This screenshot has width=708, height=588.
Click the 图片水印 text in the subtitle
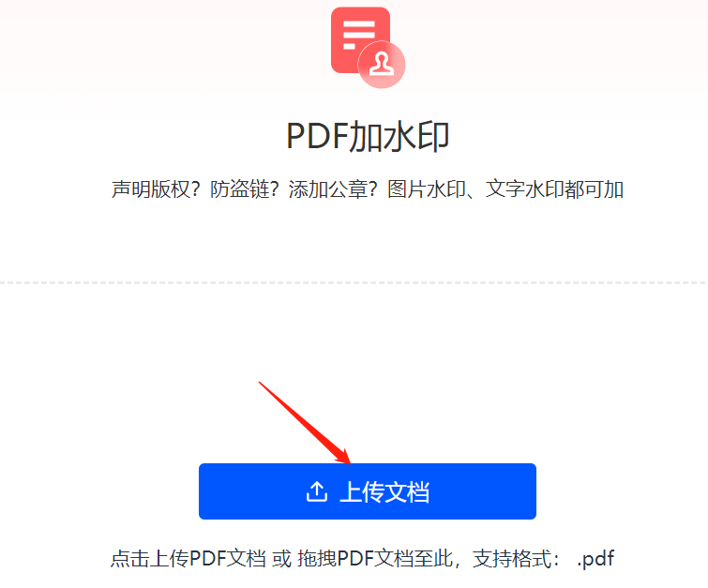pos(427,189)
